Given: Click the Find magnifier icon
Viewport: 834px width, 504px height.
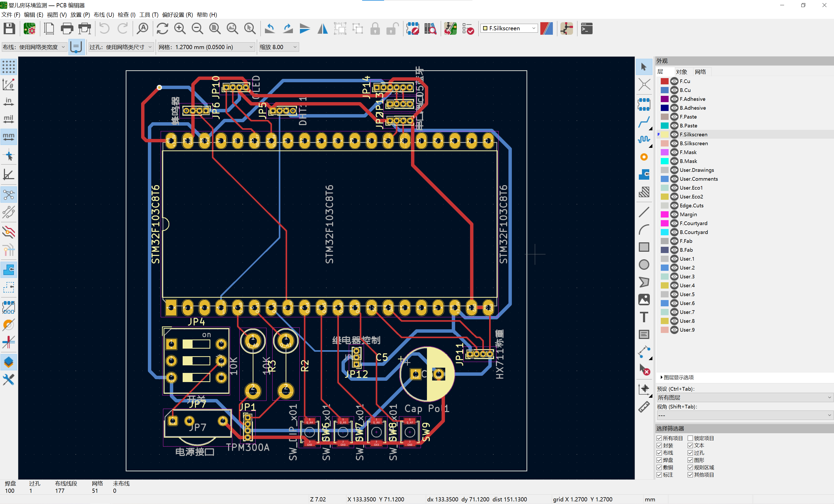Looking at the screenshot, I should (142, 28).
